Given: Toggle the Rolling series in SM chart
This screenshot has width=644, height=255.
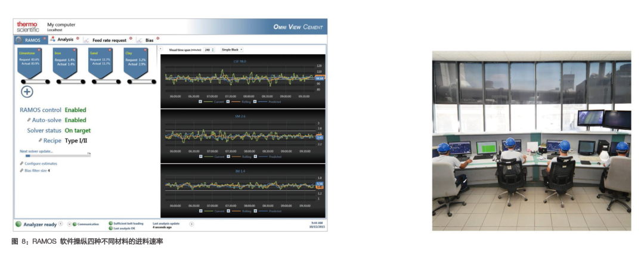Looking at the screenshot, I should point(228,157).
